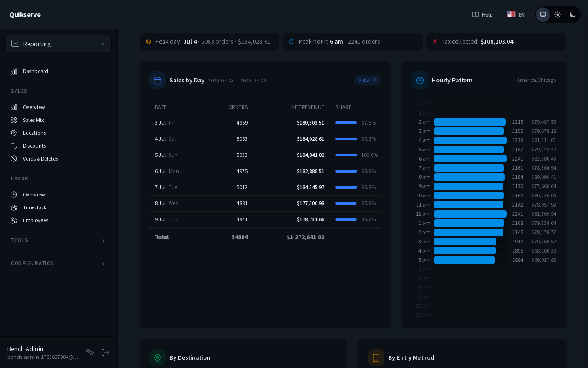Click the share bar for 5 Jul
This screenshot has width=588, height=368.
pyautogui.click(x=346, y=155)
